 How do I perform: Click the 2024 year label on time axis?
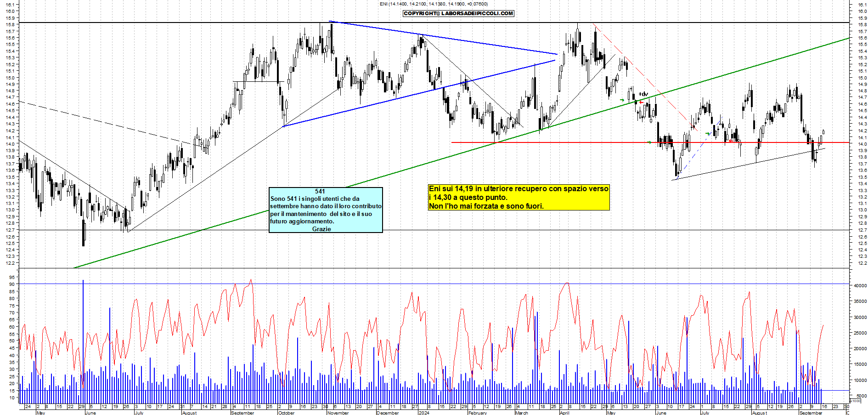coord(423,413)
